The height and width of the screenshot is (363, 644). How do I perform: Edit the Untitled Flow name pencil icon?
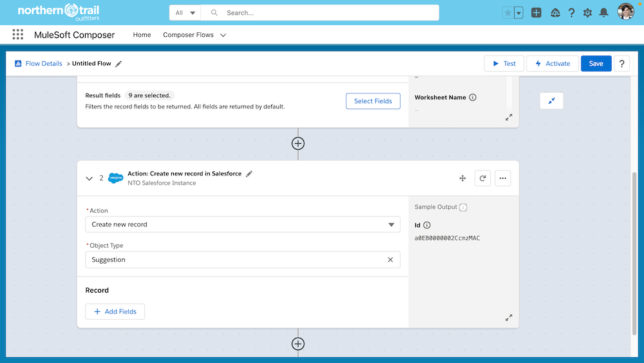coord(118,64)
